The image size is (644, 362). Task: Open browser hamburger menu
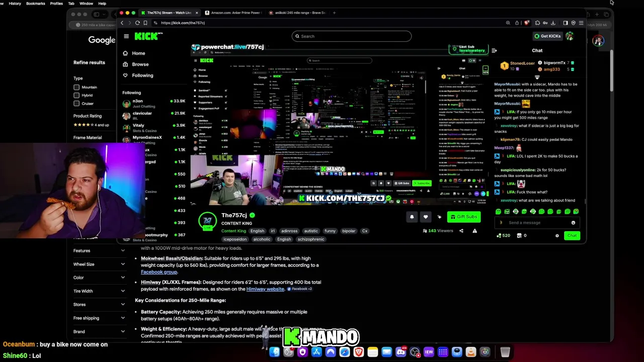point(581,23)
